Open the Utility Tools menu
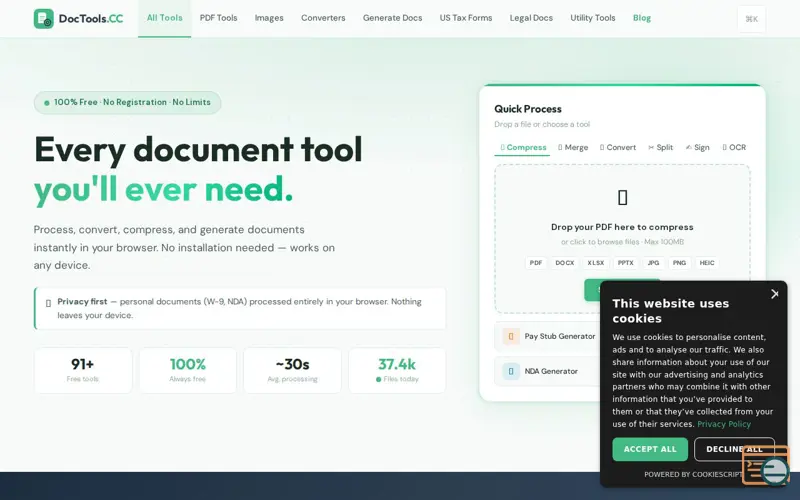The width and height of the screenshot is (800, 500). click(x=592, y=18)
